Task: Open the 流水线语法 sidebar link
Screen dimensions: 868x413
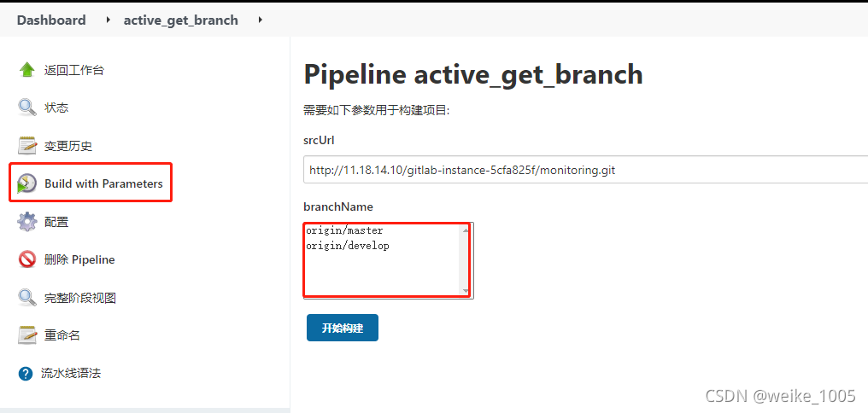Action: pos(71,373)
